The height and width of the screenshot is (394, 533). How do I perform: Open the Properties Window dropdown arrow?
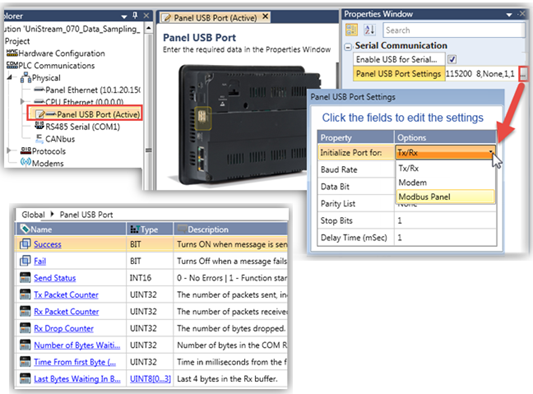(509, 15)
